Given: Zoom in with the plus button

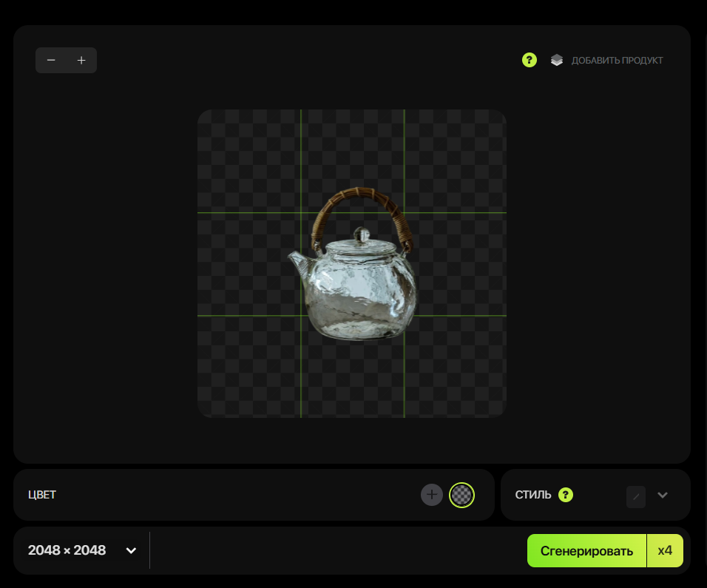Looking at the screenshot, I should click(x=81, y=60).
